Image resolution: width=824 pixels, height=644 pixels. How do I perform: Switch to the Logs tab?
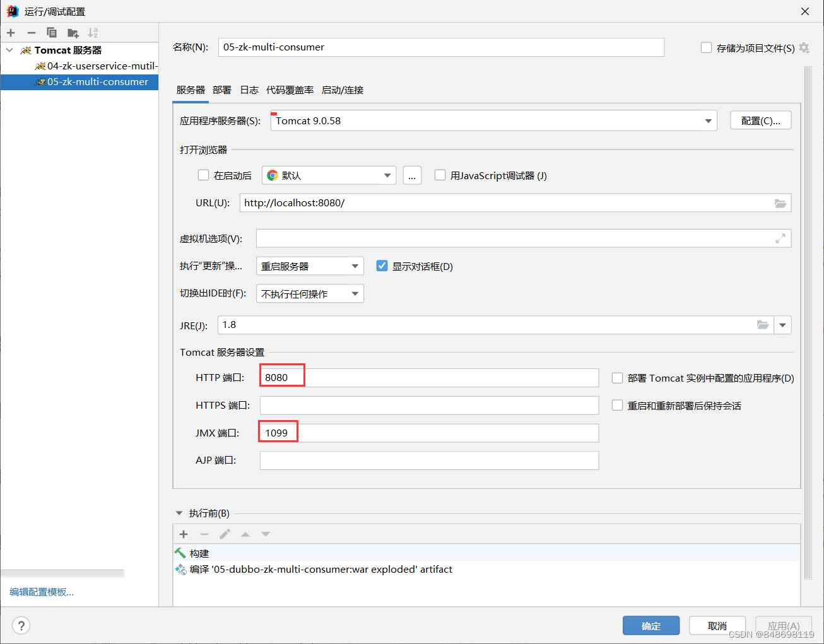pyautogui.click(x=249, y=90)
